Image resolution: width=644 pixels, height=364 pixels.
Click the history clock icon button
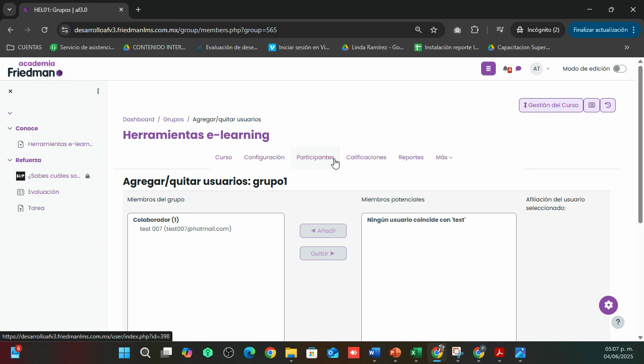click(x=608, y=105)
